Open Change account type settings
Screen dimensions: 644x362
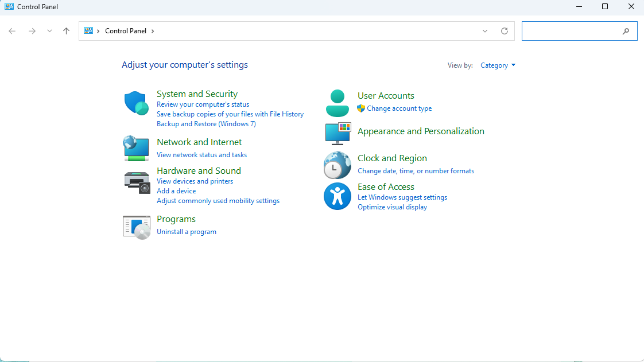click(399, 108)
